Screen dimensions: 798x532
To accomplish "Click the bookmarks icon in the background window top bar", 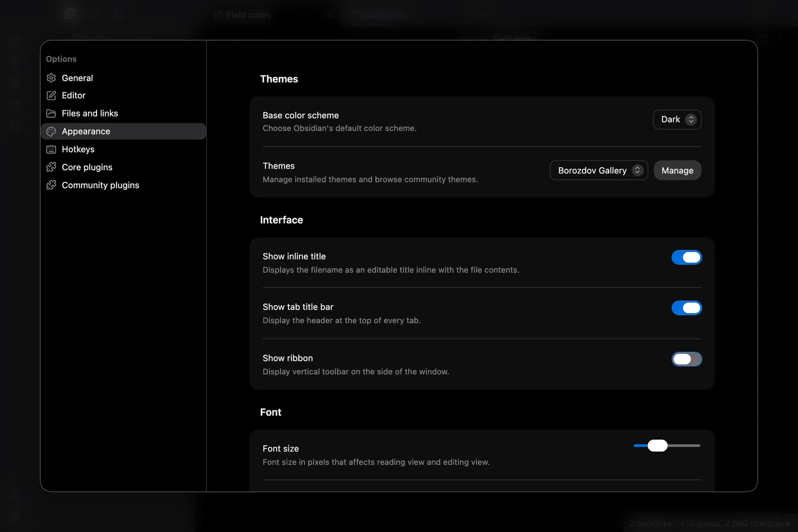I will tap(119, 13).
